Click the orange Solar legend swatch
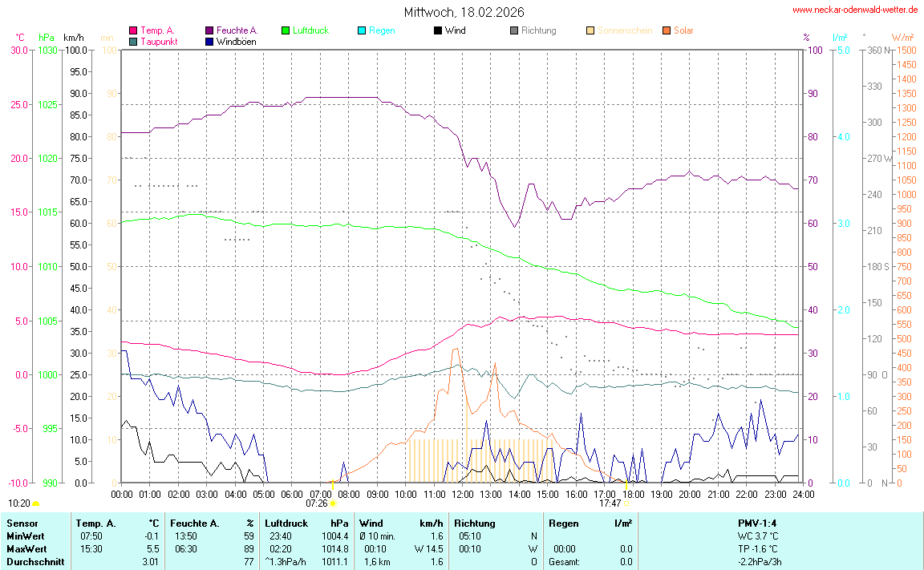Screen dimensions: 924x570 (667, 30)
